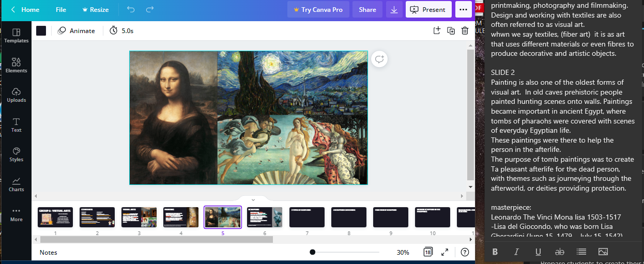Toggle strikethrough in the notes window
The height and width of the screenshot is (264, 644).
tap(559, 252)
